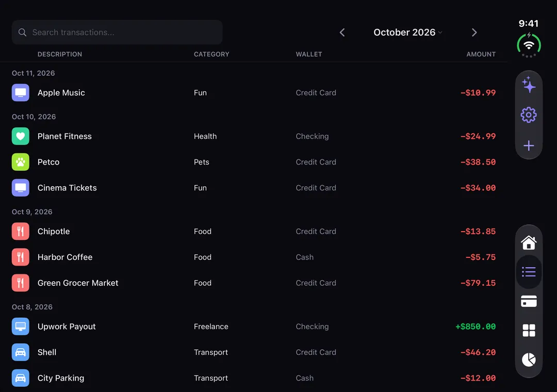Screen dimensions: 557x392
Task: Click Transport category of Shell
Action: coord(210,352)
